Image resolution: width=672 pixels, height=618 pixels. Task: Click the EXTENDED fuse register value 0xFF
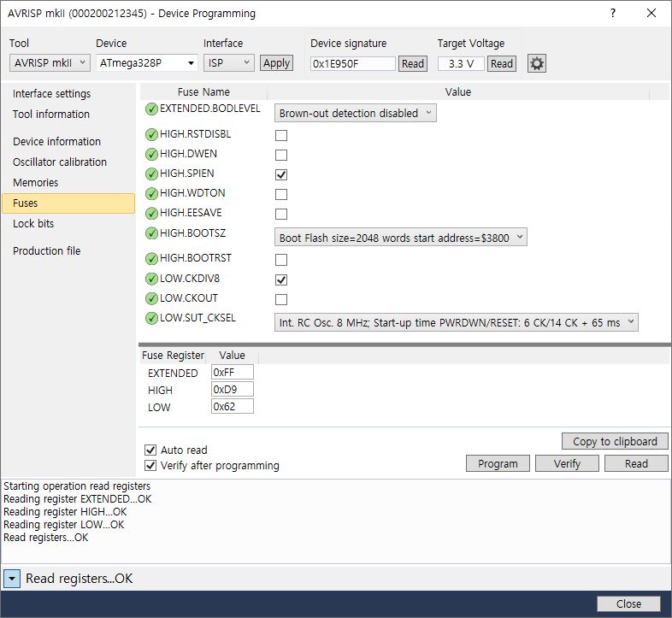233,373
